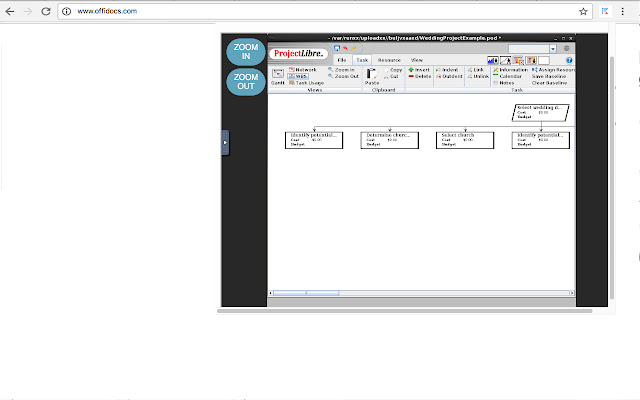
Task: Click Copy in Clipboard group
Action: tap(393, 70)
